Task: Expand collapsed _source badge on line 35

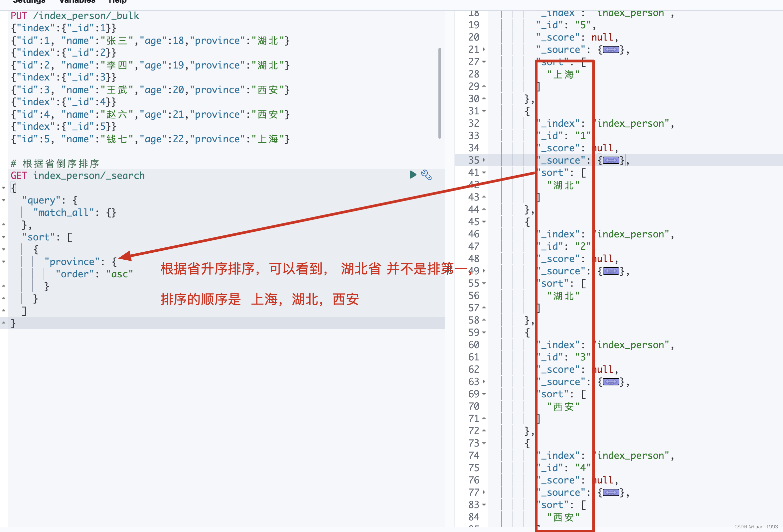Action: [610, 160]
